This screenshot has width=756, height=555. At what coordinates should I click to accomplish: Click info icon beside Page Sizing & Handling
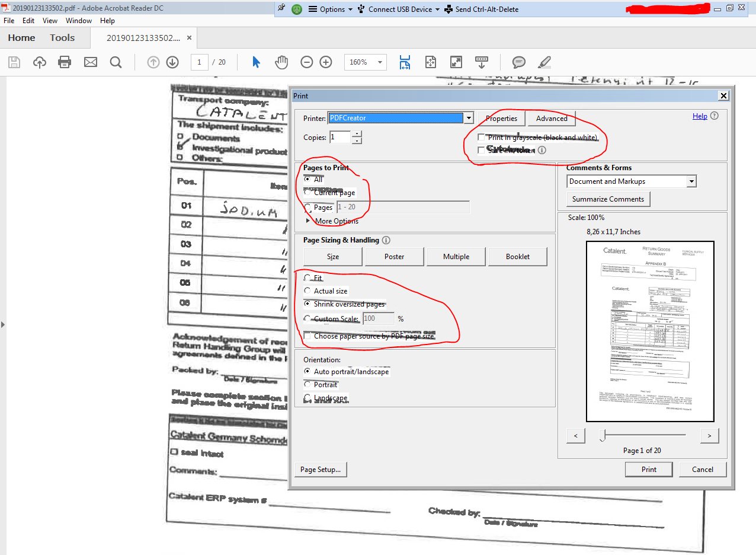386,240
